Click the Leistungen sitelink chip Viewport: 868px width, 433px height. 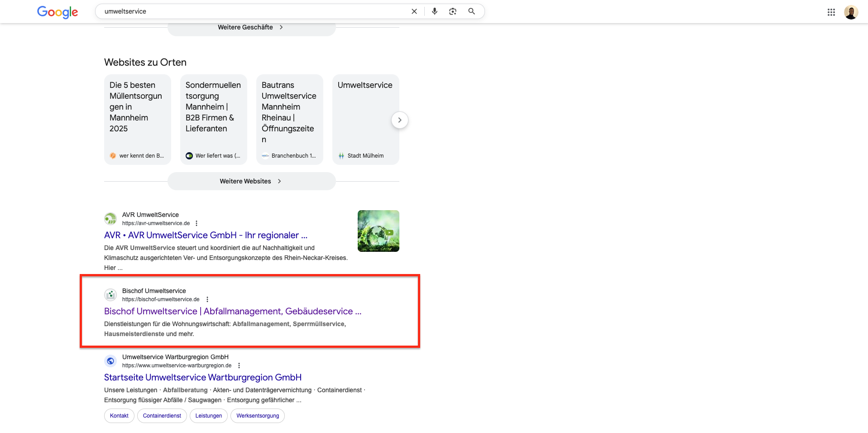click(x=209, y=416)
